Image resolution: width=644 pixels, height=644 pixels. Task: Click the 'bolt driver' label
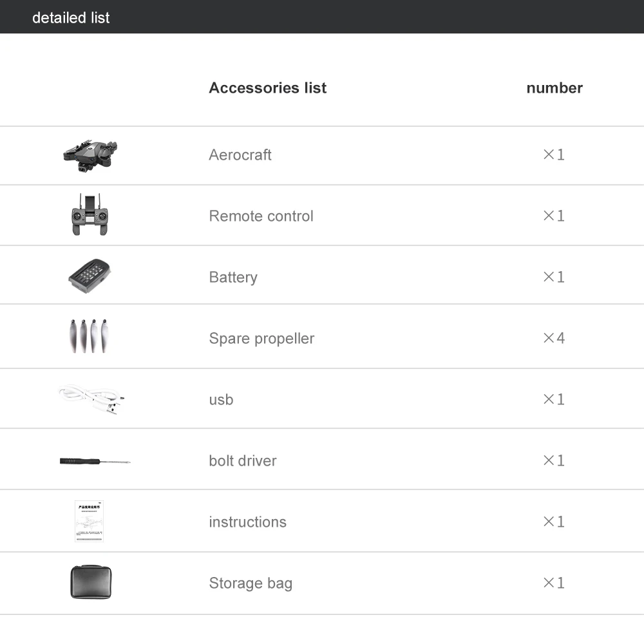(243, 461)
